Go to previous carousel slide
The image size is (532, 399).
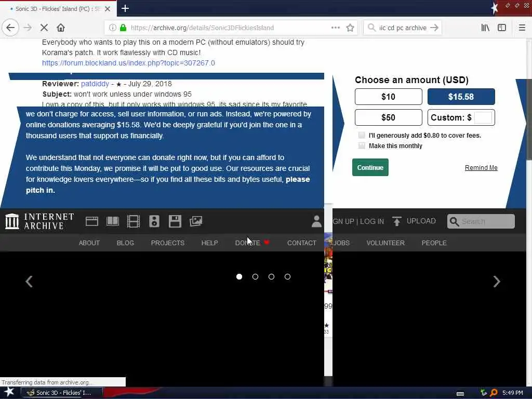tap(29, 282)
